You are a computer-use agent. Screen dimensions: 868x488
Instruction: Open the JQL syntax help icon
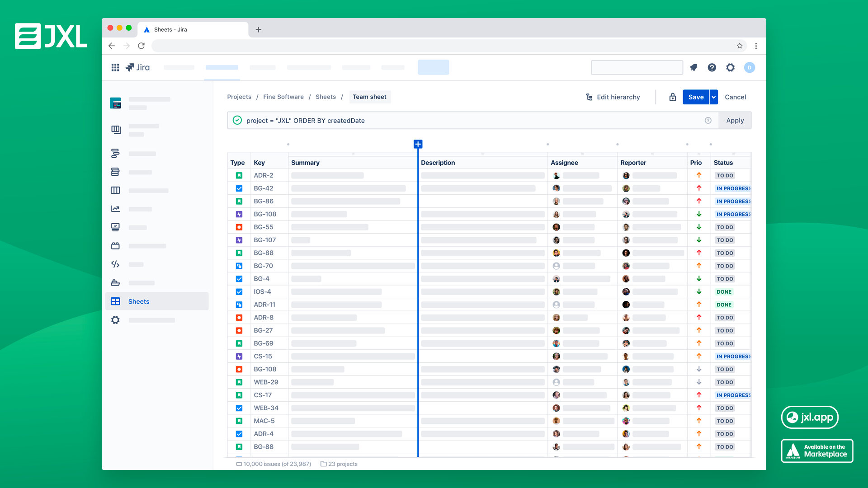(x=708, y=121)
